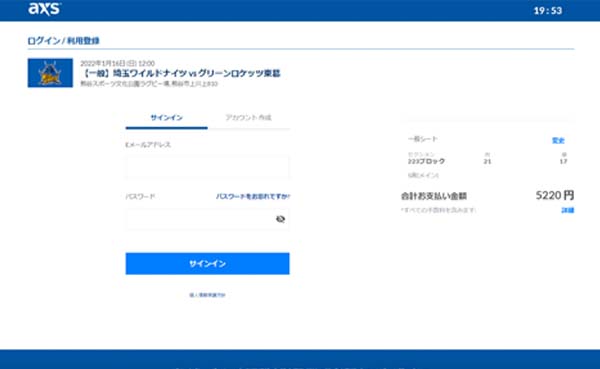Focus the パスワード input field
600x369 pixels.
(x=207, y=219)
